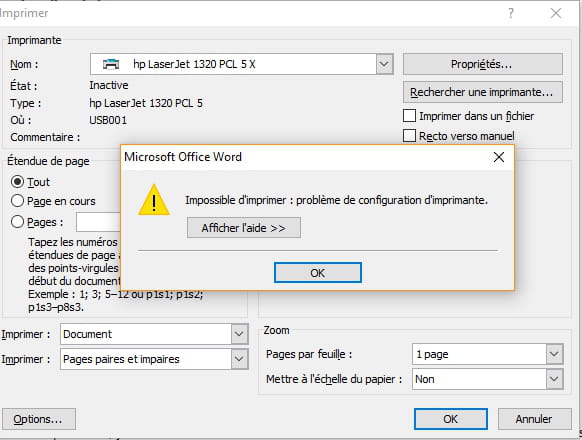Open Mettre à l'échelle du papier dropdown
Screen dimensions: 582x440
pyautogui.click(x=554, y=379)
